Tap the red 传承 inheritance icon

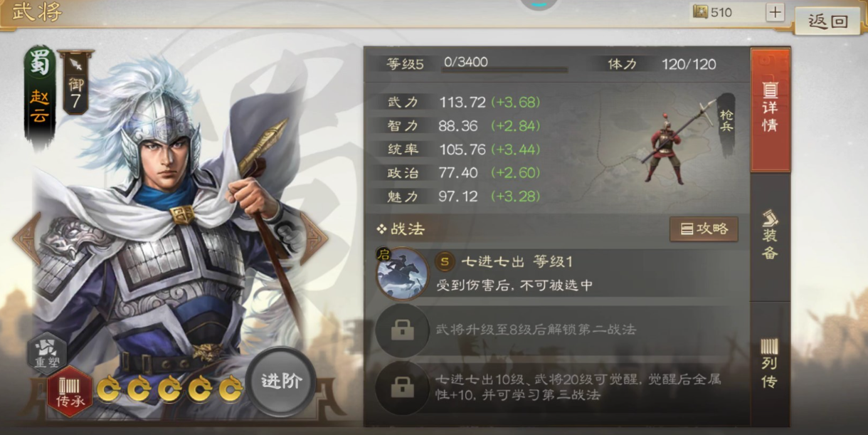70,392
